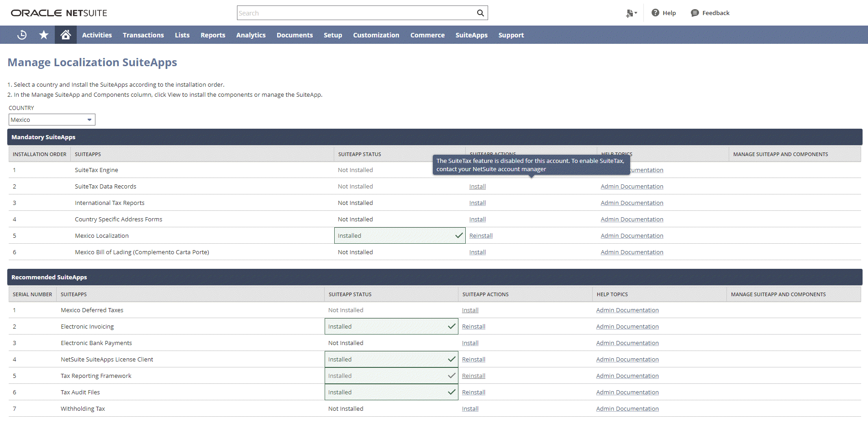Viewport: 868px width, 424px height.
Task: Open the change role user icon
Action: [631, 13]
